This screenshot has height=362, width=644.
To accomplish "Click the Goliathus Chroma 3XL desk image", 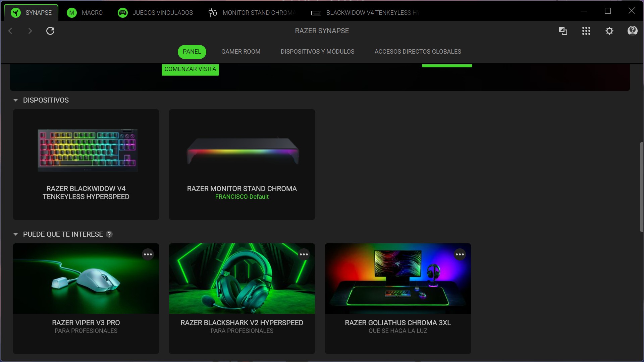I will click(x=398, y=279).
